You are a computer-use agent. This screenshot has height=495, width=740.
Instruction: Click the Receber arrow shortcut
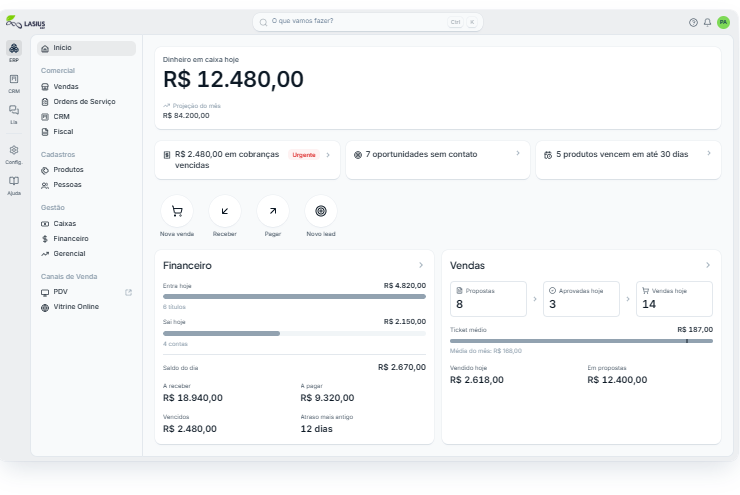pos(225,211)
